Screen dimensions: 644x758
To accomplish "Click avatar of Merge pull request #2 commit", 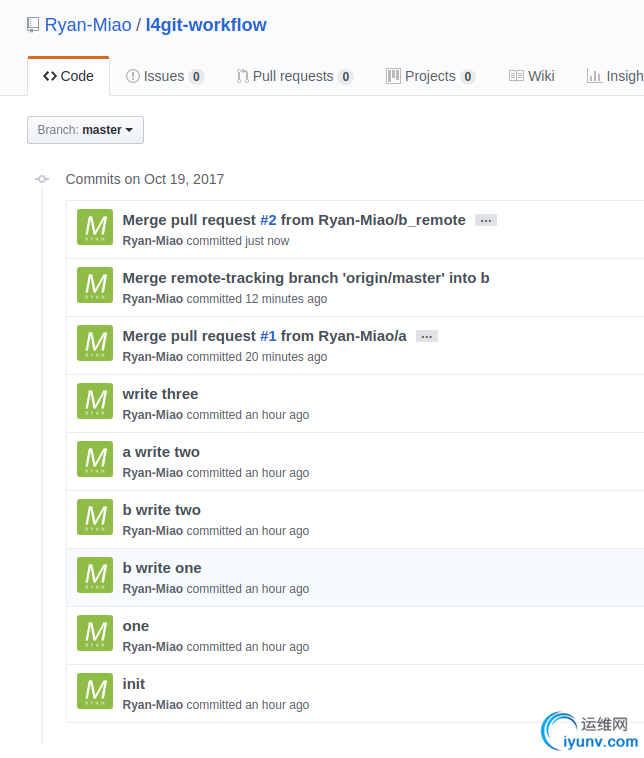I will click(95, 227).
